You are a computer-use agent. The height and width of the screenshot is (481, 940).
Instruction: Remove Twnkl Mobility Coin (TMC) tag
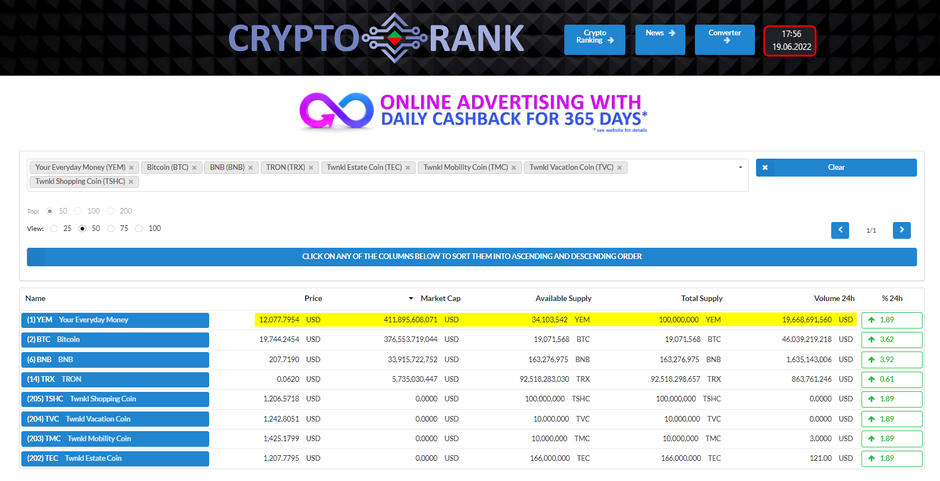[x=514, y=168]
